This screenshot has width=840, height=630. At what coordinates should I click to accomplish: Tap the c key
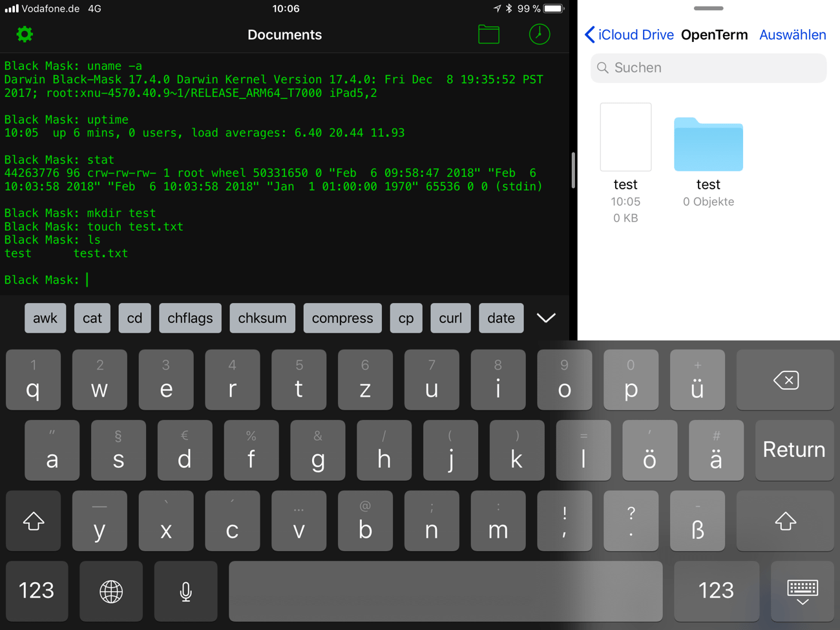tap(233, 521)
